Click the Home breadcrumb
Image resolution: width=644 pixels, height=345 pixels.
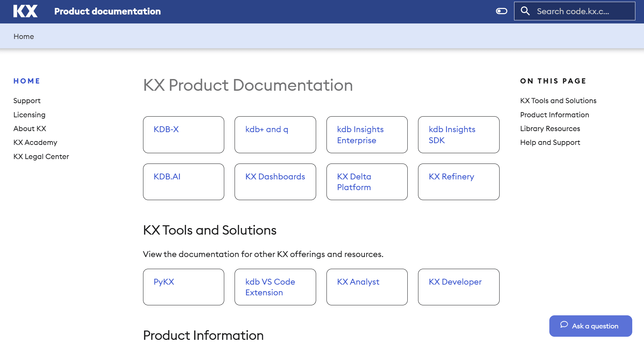click(24, 37)
